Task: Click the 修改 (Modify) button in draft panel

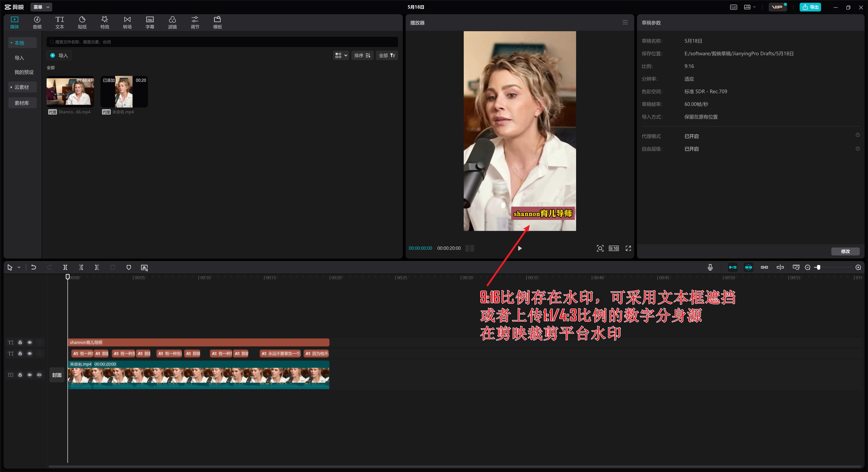Action: (x=845, y=251)
